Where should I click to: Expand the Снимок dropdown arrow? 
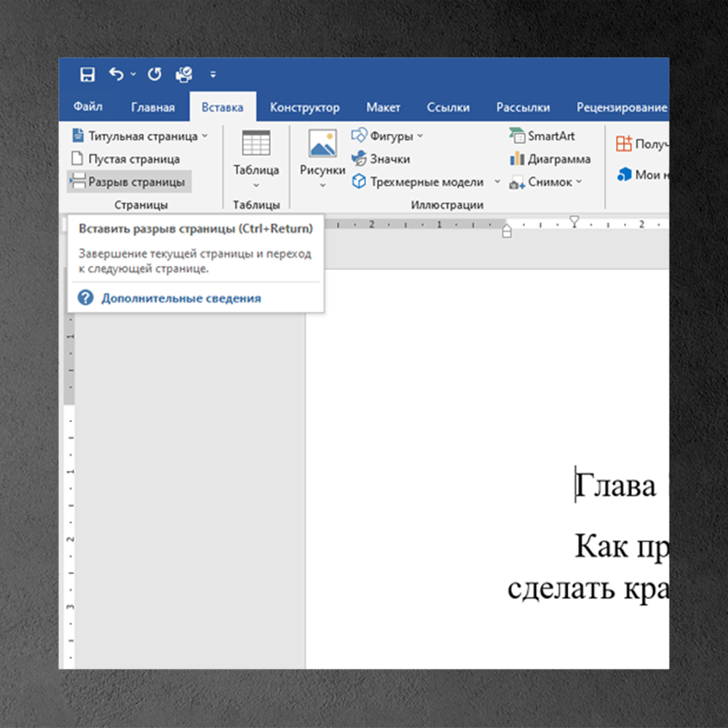click(x=579, y=181)
